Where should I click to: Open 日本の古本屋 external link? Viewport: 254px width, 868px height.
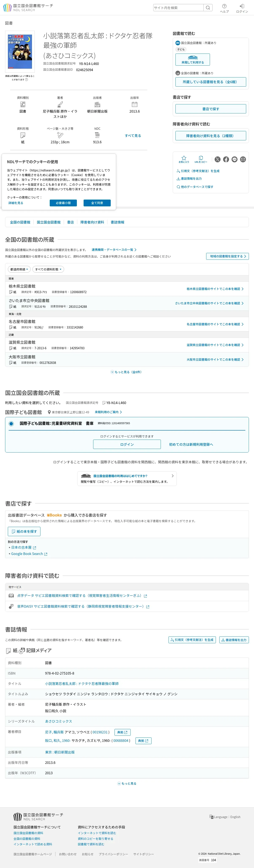(23, 548)
